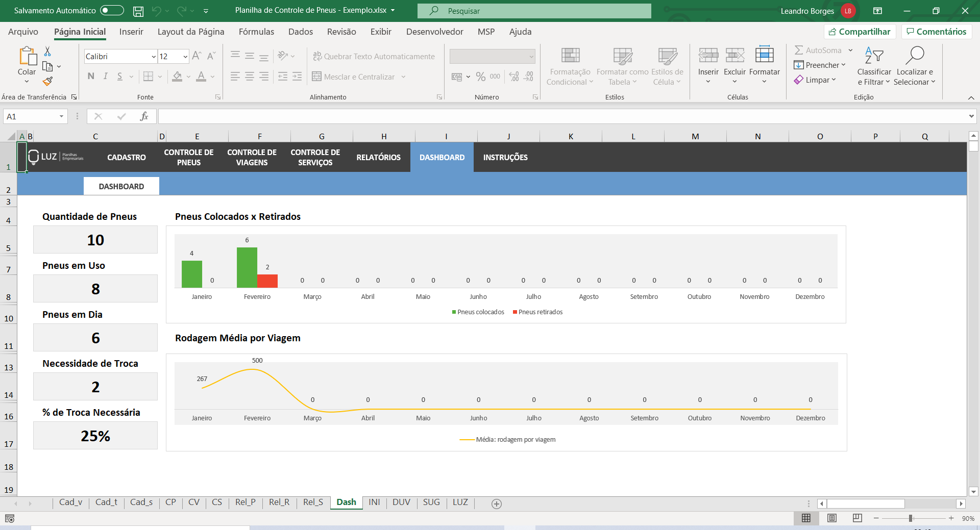Decrease font size with the smaller A icon
The height and width of the screenshot is (530, 980).
(x=211, y=56)
